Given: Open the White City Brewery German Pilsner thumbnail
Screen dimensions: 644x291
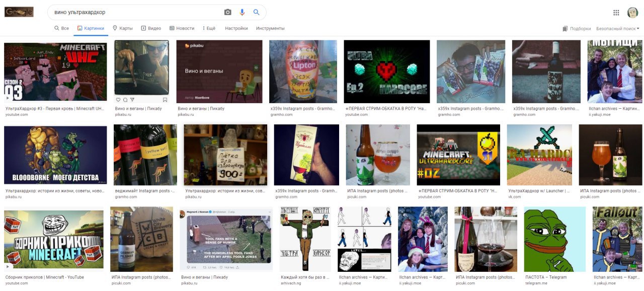Looking at the screenshot, I should click(141, 239).
